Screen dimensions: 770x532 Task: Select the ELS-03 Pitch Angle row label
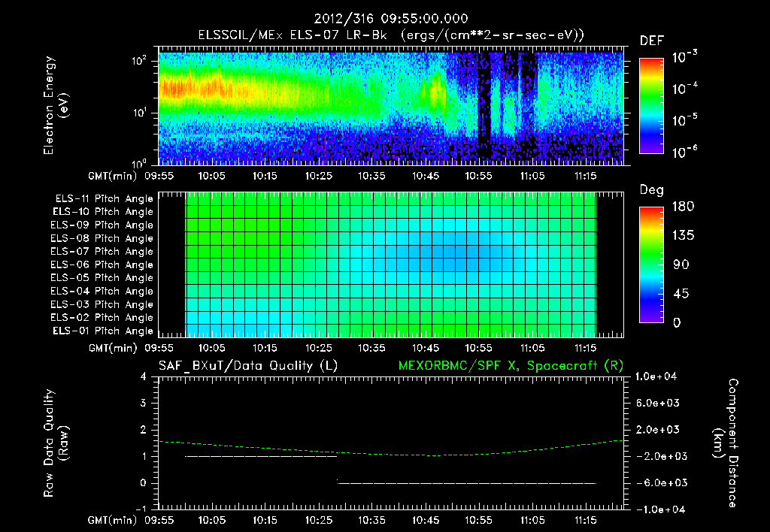pyautogui.click(x=102, y=304)
